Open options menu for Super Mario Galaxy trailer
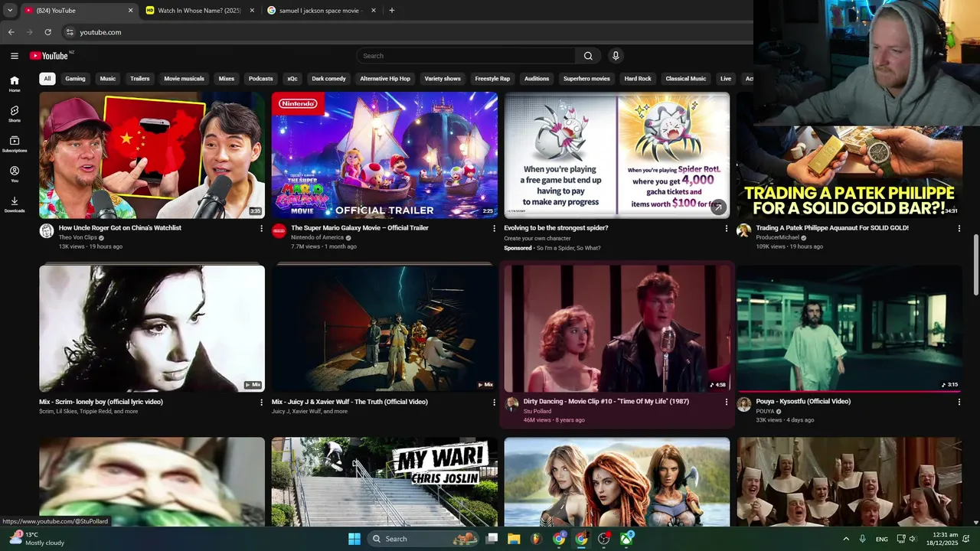 point(494,228)
